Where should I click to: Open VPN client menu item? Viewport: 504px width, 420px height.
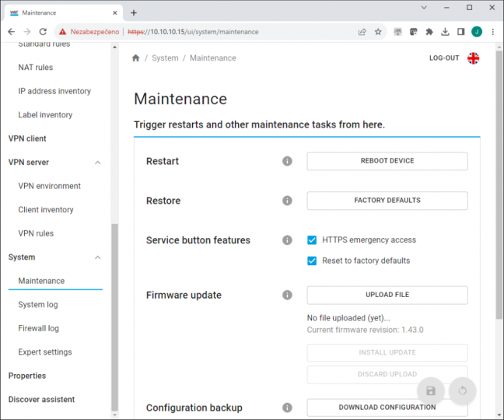(27, 138)
